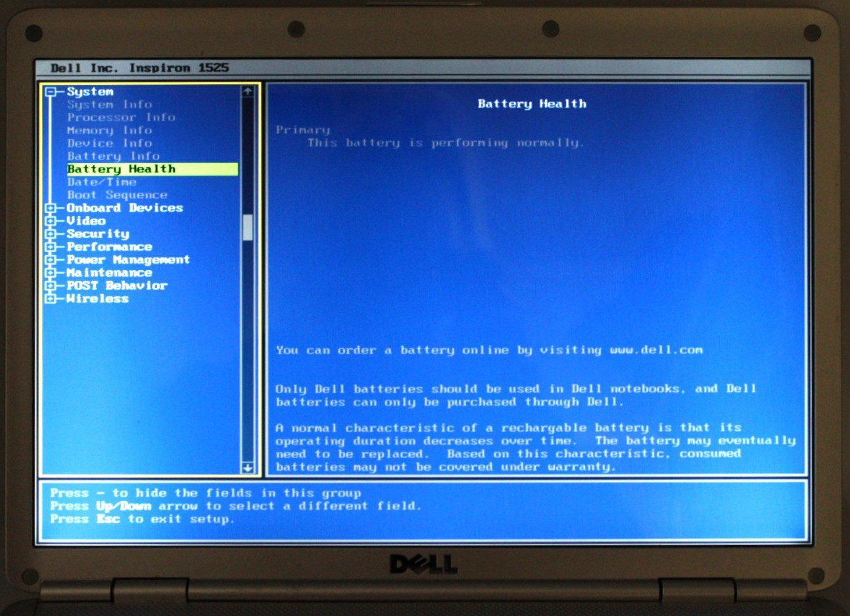This screenshot has height=616, width=850.
Task: Click the 'Press Up/Down arrow' hint line
Action: [x=235, y=506]
